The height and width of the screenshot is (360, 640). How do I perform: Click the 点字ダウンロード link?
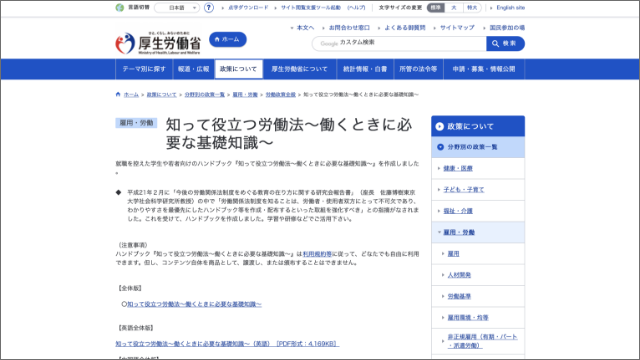click(248, 8)
